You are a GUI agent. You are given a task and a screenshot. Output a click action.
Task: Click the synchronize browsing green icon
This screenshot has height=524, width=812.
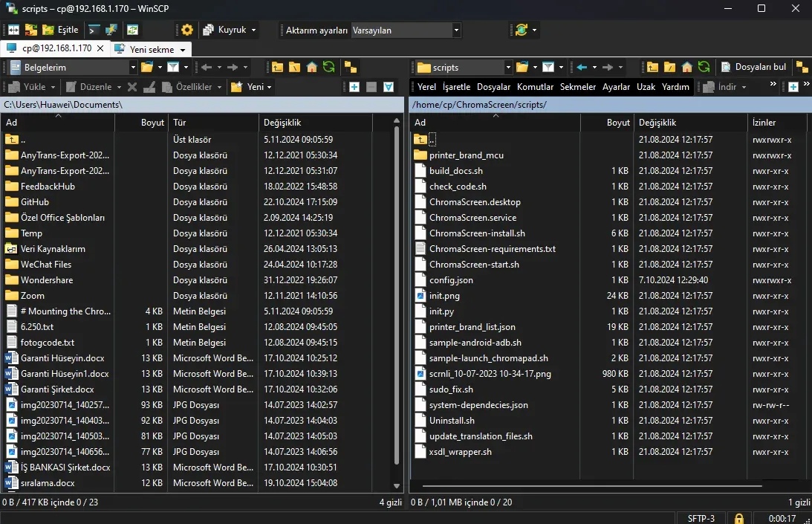coord(132,30)
